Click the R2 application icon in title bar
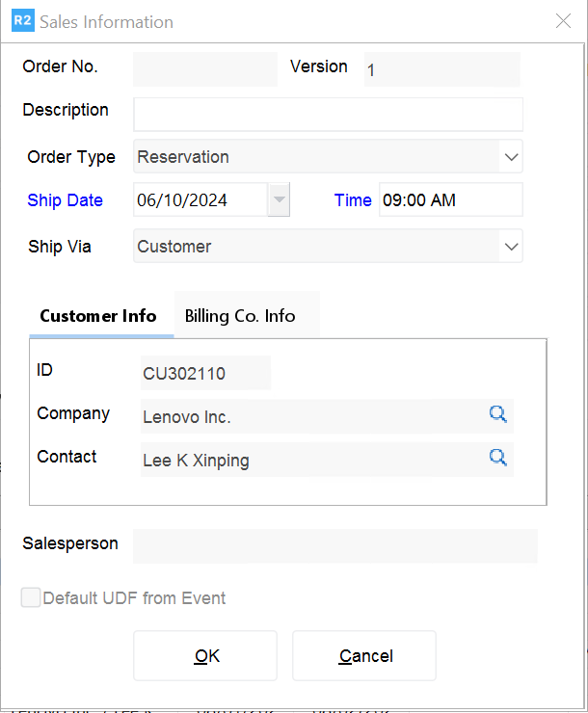Screen dimensions: 588x713 coord(22,21)
